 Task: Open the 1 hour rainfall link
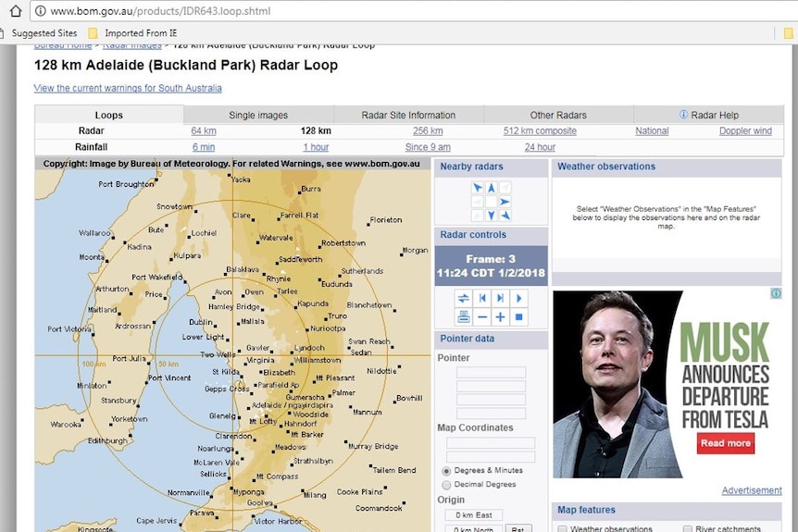pyautogui.click(x=316, y=147)
